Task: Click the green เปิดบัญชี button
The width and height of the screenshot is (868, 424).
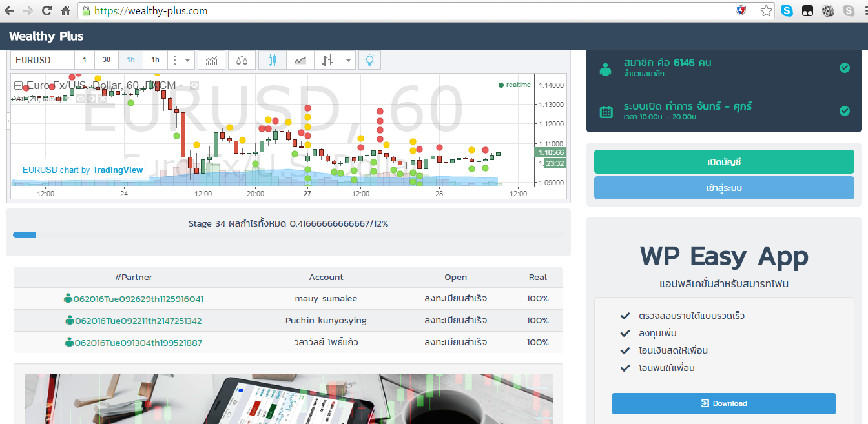Action: click(724, 161)
